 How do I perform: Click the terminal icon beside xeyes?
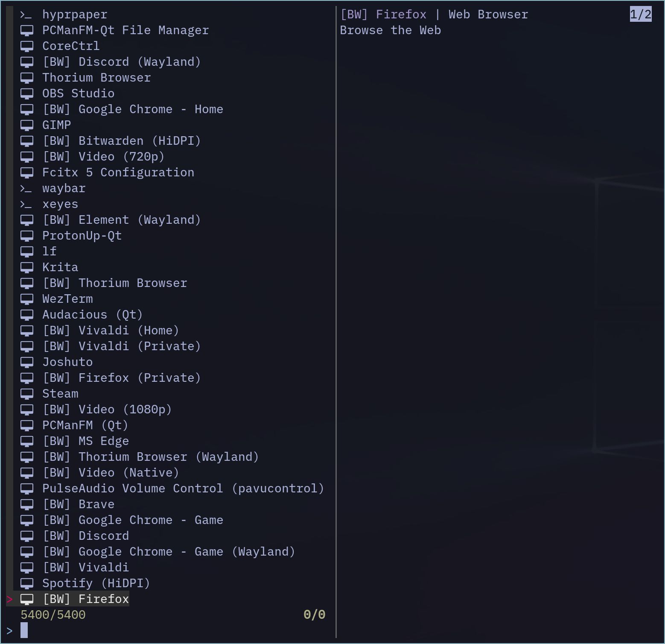(26, 205)
